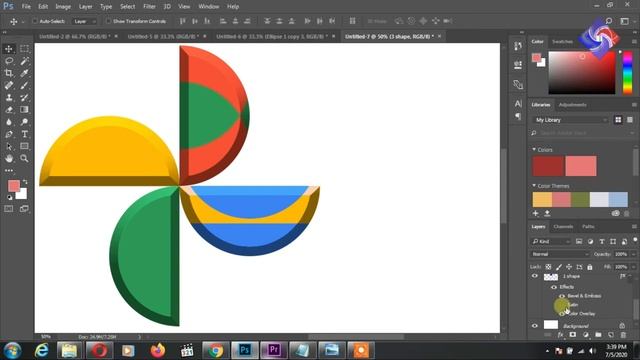Open the Normal blend mode dropdown
The width and height of the screenshot is (640, 360).
click(560, 254)
